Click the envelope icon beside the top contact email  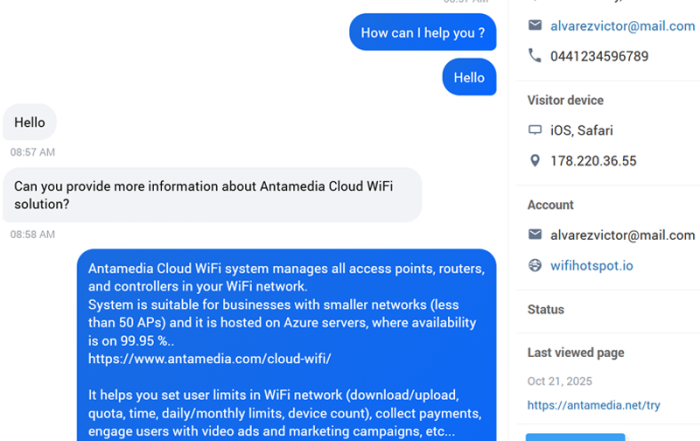(x=535, y=26)
